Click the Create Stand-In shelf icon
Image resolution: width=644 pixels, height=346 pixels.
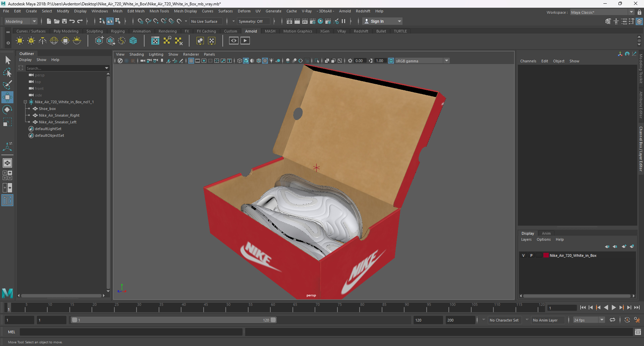[x=99, y=41]
